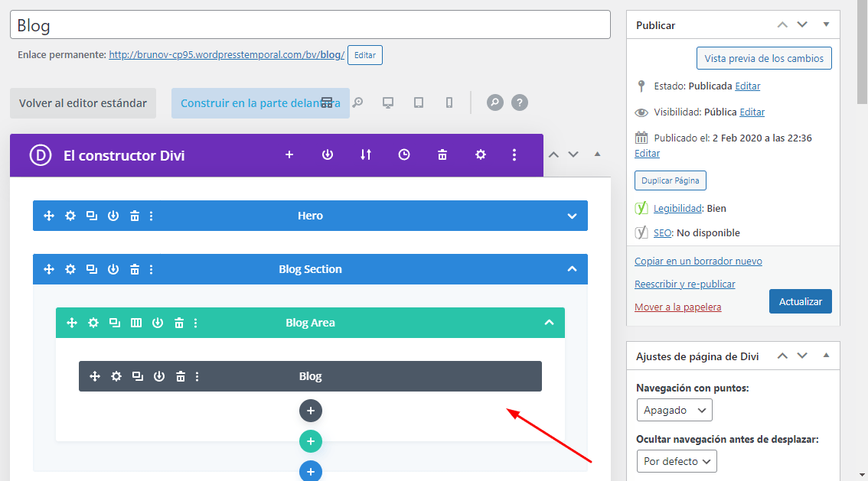Viewport: 868px width, 481px height.
Task: Edit the Visibilidad Pública setting
Action: click(x=752, y=112)
